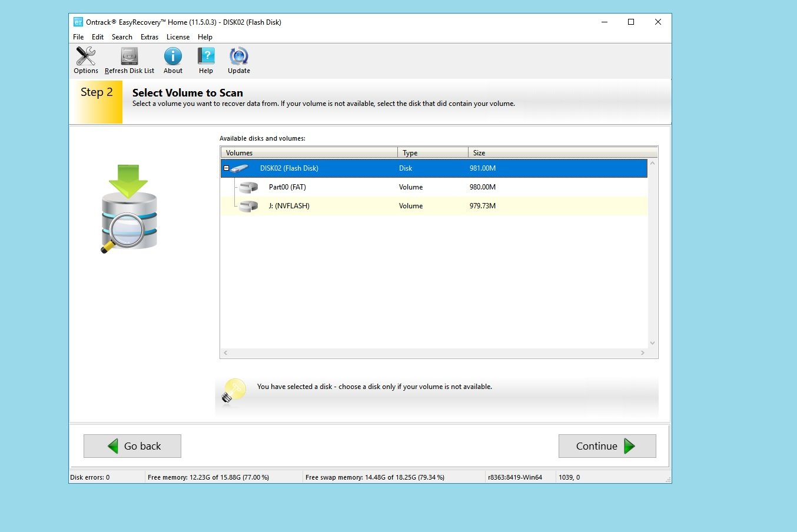This screenshot has width=797, height=532.
Task: Click the Available disks and volumes label
Action: (263, 138)
